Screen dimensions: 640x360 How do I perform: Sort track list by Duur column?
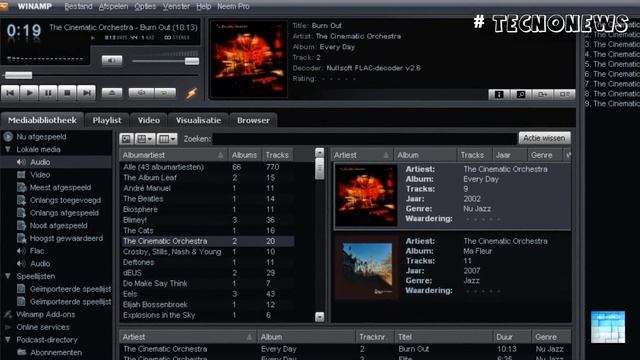tap(512, 337)
